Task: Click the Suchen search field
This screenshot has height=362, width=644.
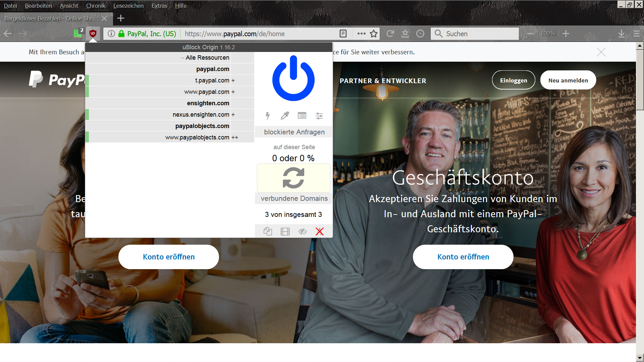Action: click(475, 34)
